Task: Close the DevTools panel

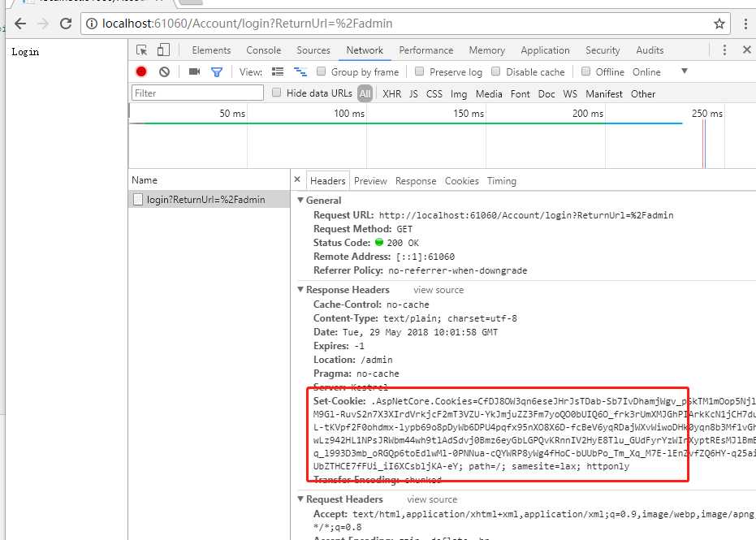Action: pos(747,50)
